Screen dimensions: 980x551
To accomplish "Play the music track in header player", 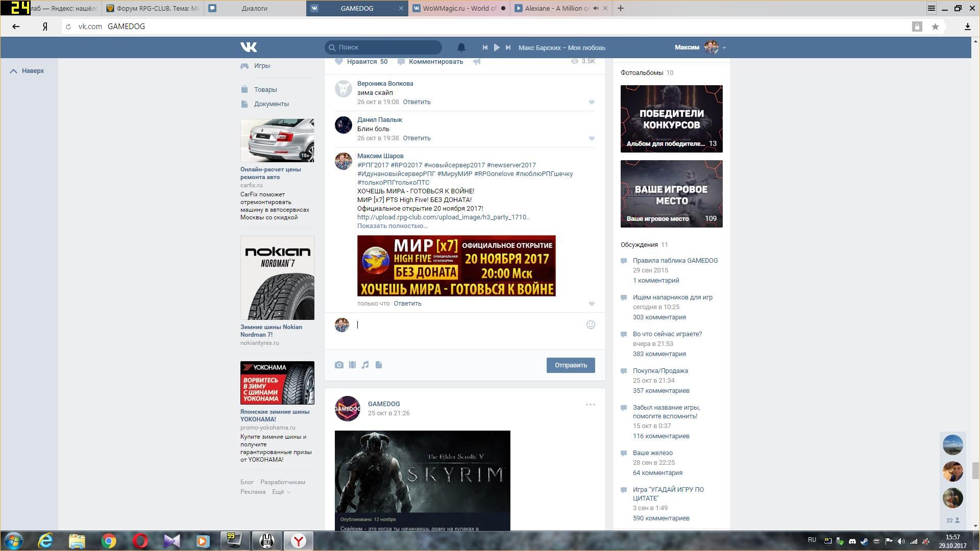I will [x=497, y=47].
